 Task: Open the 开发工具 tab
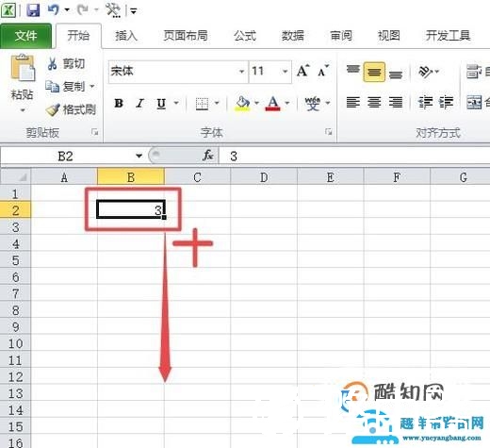(x=448, y=36)
